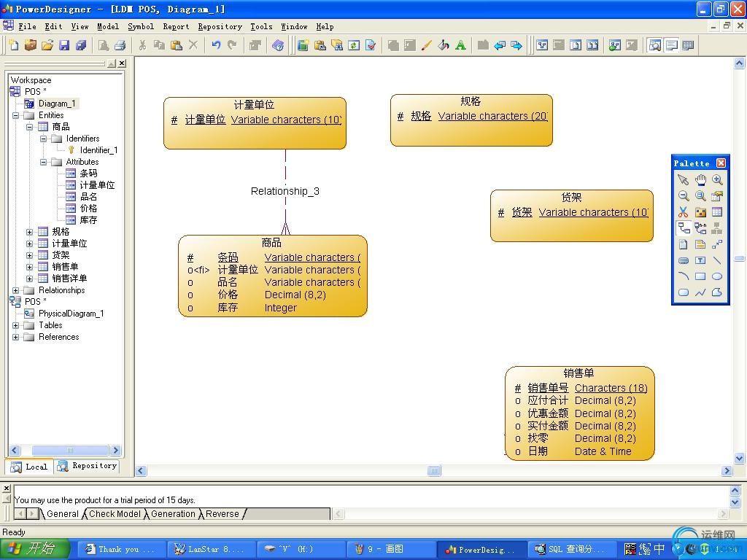Viewport: 747px width, 560px height.
Task: Click the Relationship_3 label in diagram
Action: (x=285, y=191)
